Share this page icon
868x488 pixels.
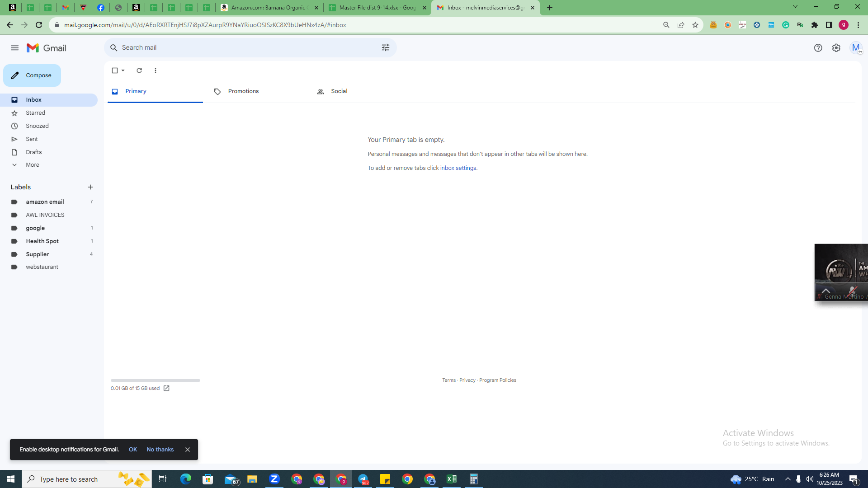click(x=681, y=25)
